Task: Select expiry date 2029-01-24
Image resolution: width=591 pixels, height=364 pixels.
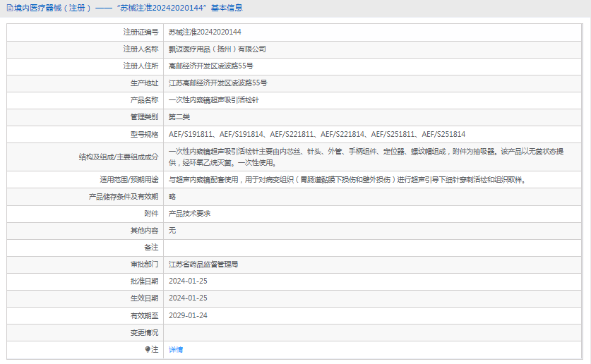Action: click(188, 316)
